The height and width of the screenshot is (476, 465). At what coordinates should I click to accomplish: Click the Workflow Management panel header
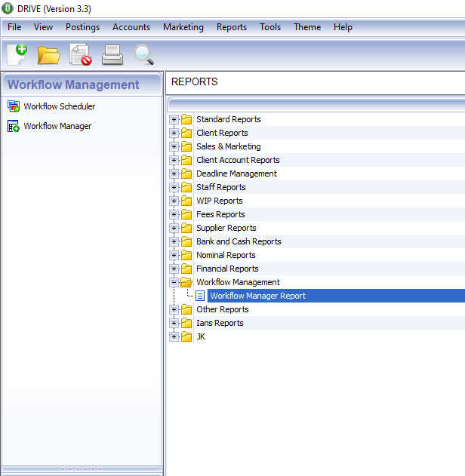coord(82,84)
